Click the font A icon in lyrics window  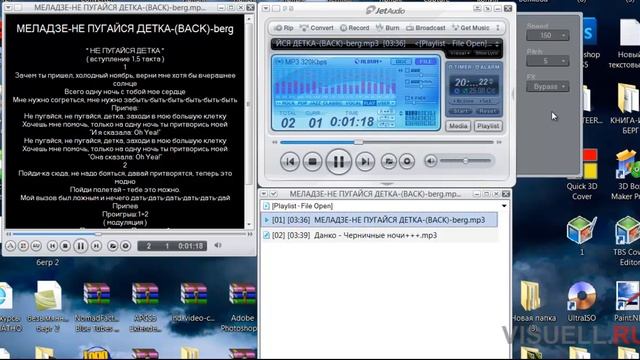(x=11, y=246)
